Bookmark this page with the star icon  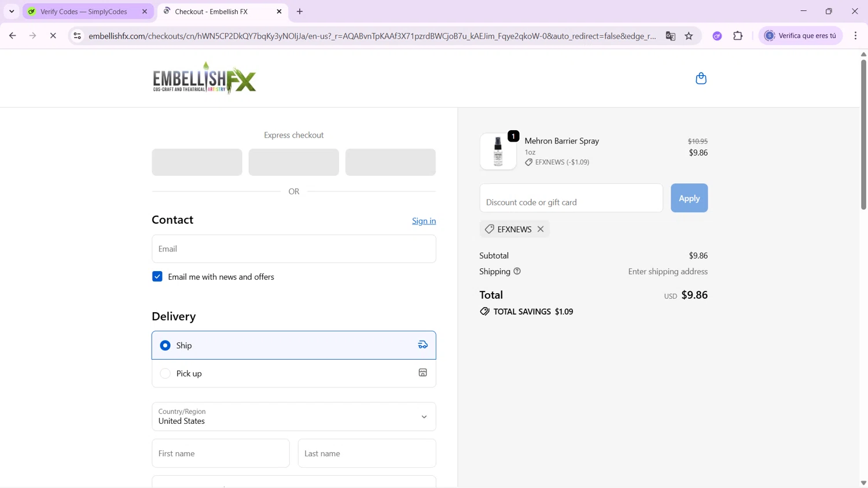pyautogui.click(x=689, y=36)
